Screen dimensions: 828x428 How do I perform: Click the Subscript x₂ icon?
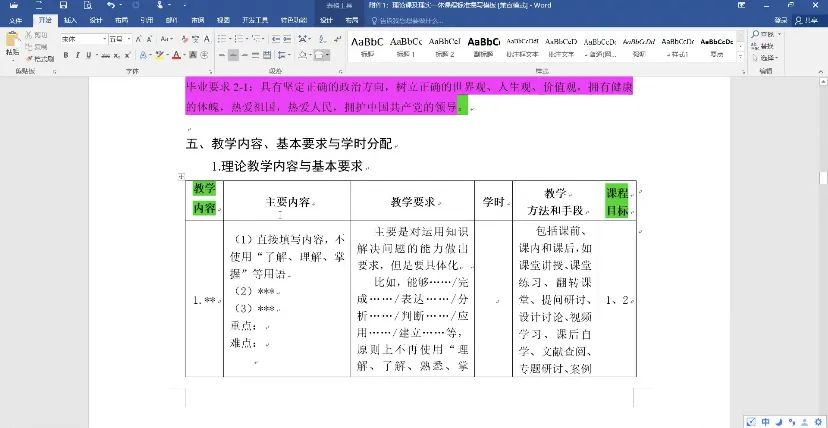[x=116, y=55]
